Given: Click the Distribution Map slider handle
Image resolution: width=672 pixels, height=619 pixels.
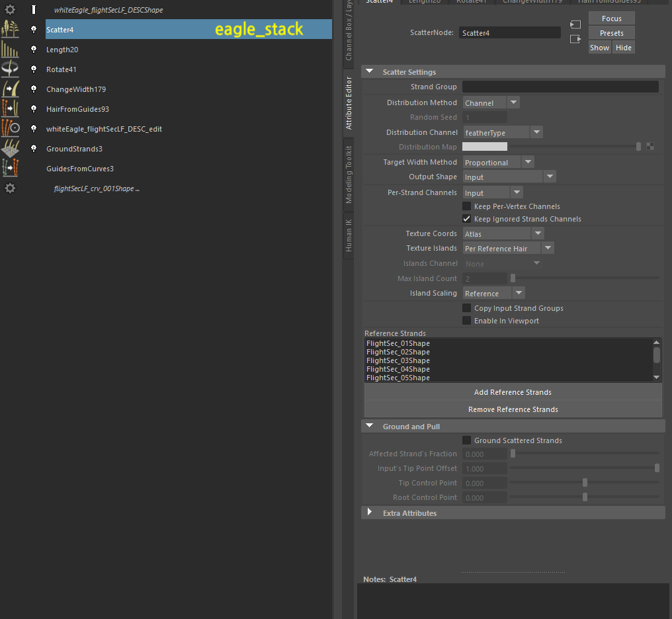Looking at the screenshot, I should [638, 147].
